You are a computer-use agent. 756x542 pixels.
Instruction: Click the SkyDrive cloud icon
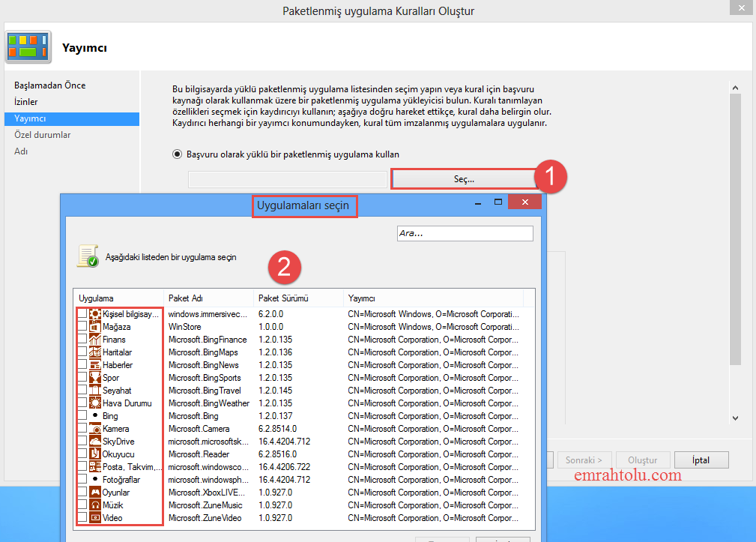95,442
